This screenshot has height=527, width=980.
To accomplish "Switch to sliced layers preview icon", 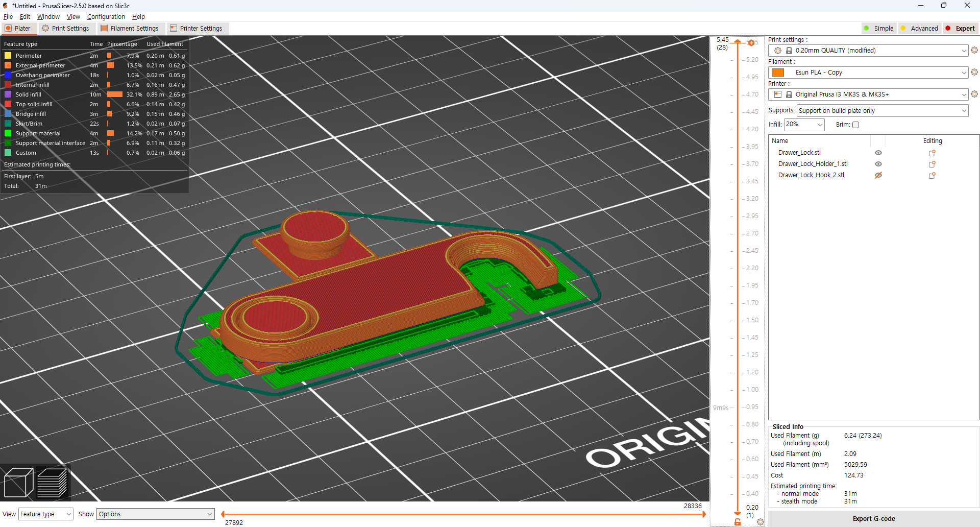I will click(52, 482).
